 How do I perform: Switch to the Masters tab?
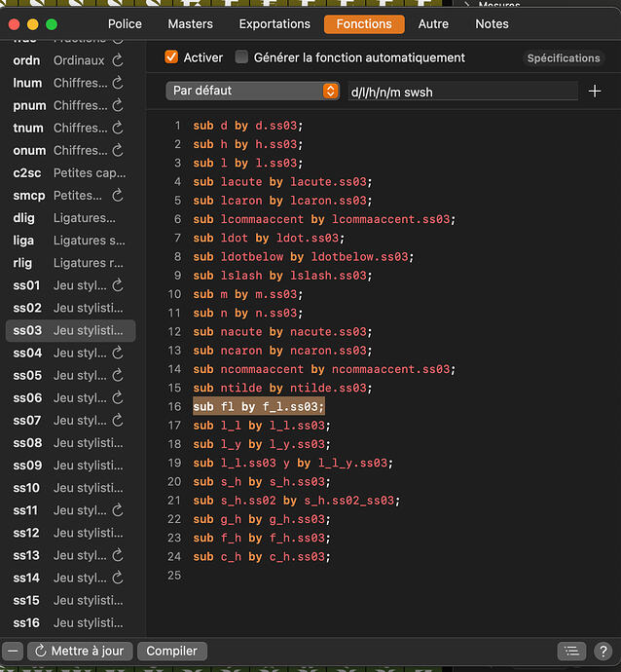point(190,23)
